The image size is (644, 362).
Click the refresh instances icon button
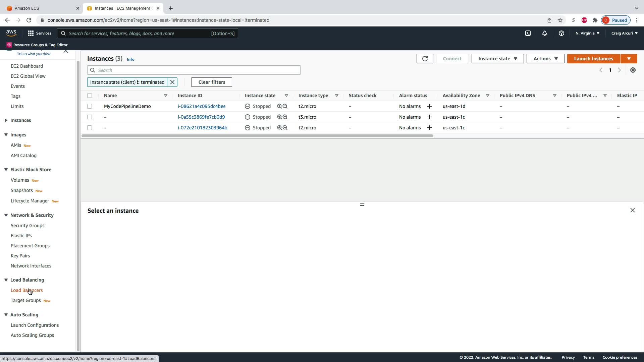click(x=425, y=59)
